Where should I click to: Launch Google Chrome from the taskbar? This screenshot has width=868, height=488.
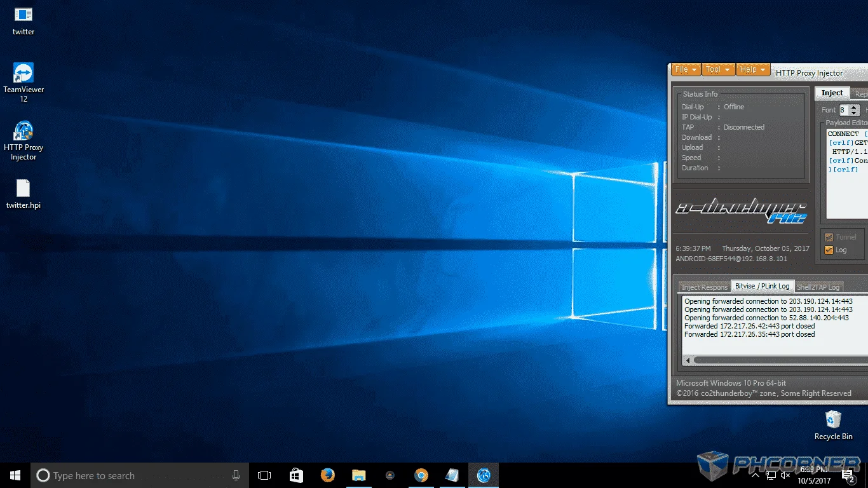(421, 475)
